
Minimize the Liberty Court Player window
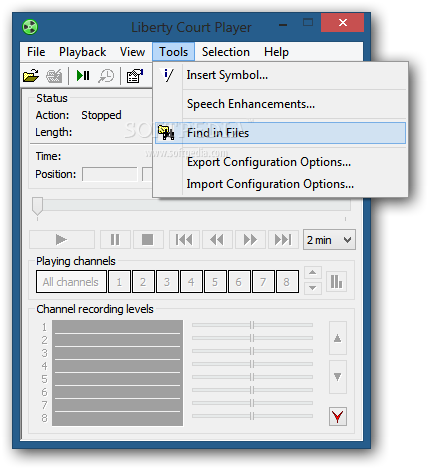pos(283,25)
